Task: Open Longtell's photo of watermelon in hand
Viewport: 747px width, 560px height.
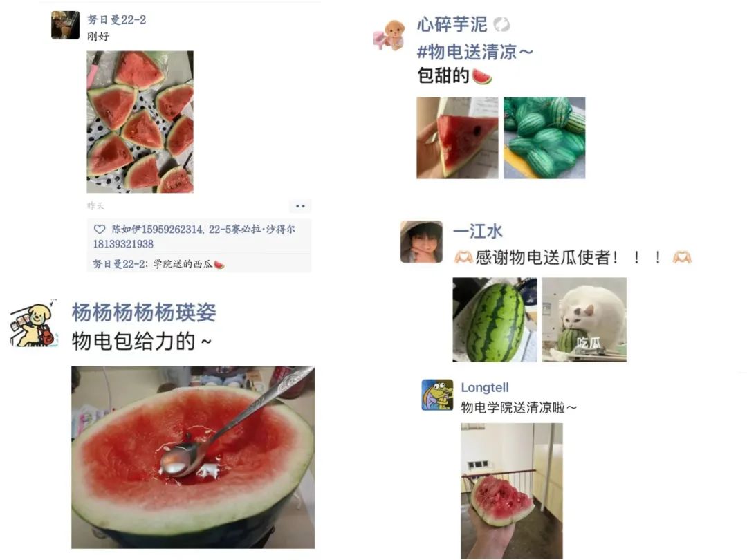Action: [512, 490]
